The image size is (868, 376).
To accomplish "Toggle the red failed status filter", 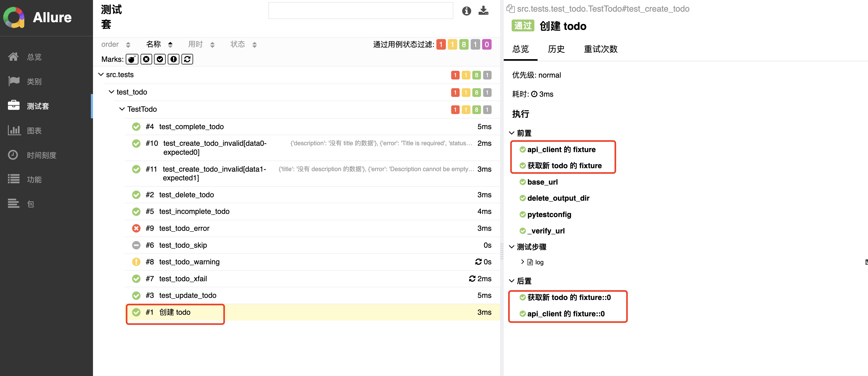I will [441, 44].
